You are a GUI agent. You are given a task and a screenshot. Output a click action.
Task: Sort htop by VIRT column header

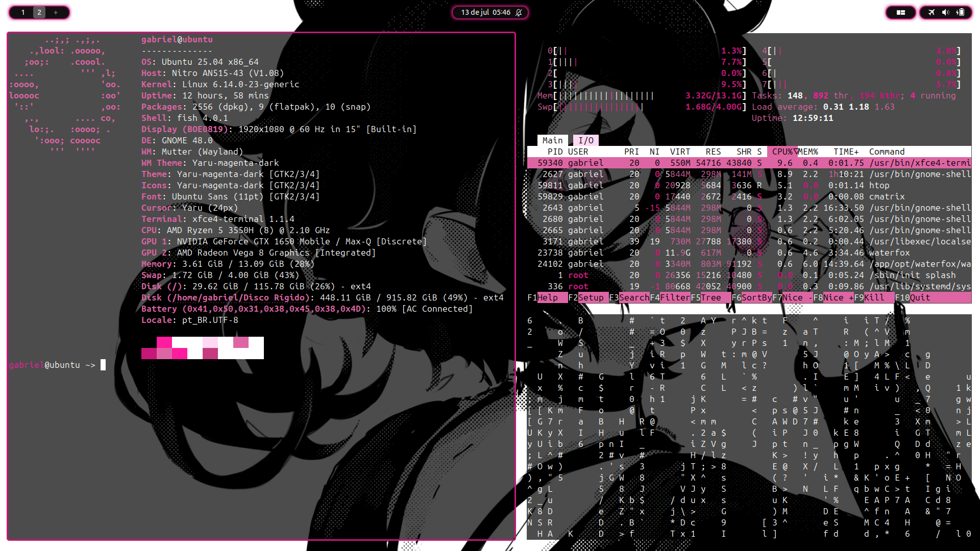coord(680,152)
